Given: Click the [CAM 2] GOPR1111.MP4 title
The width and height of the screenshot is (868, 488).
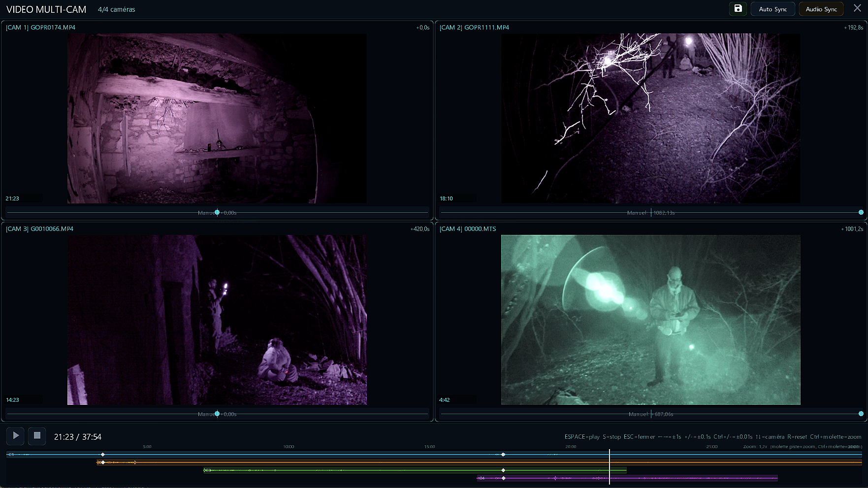Looking at the screenshot, I should (x=475, y=28).
